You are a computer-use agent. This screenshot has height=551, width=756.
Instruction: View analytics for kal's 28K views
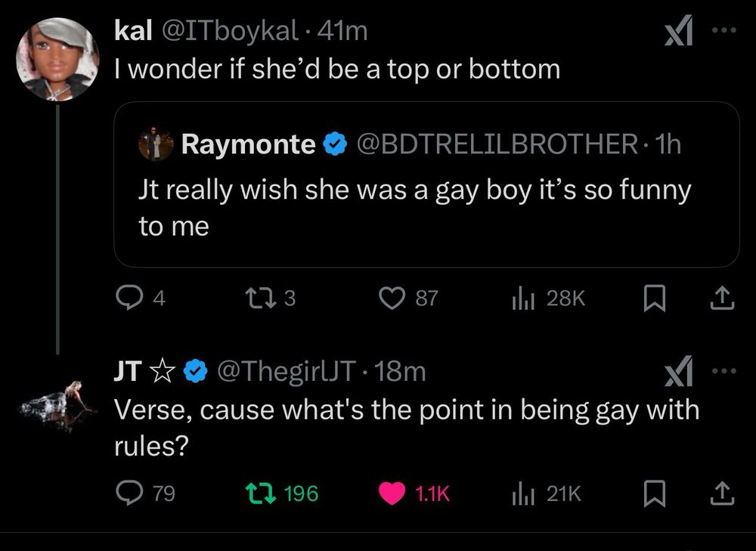click(521, 300)
